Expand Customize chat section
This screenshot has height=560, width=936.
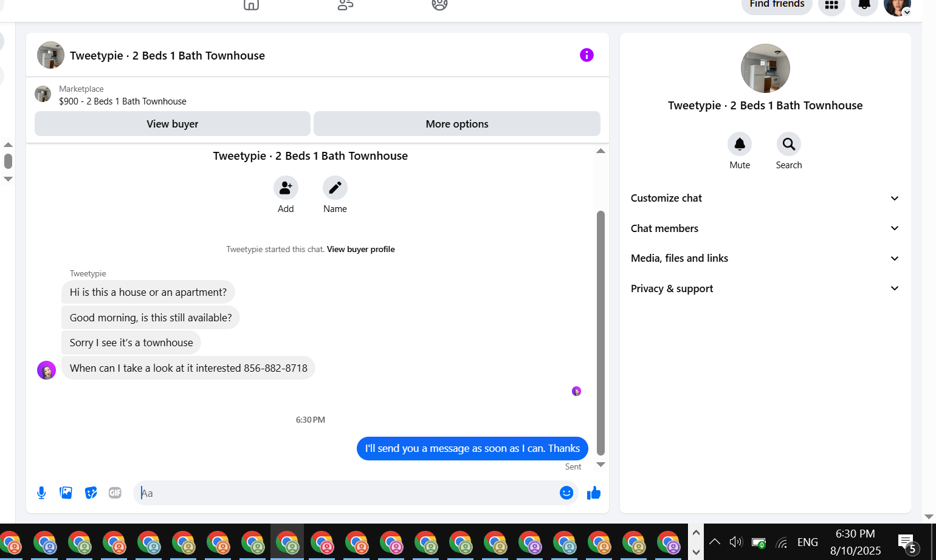[765, 198]
